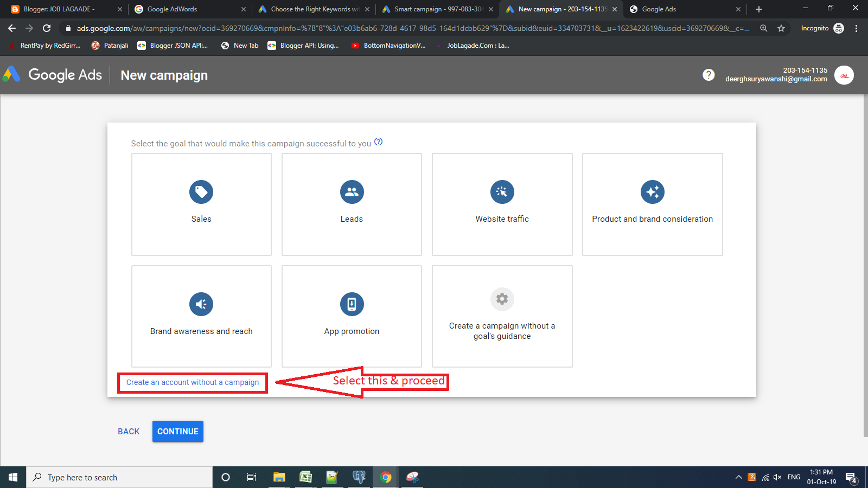
Task: Switch to the Blogger JOB LAGAADE tab
Action: 67,9
